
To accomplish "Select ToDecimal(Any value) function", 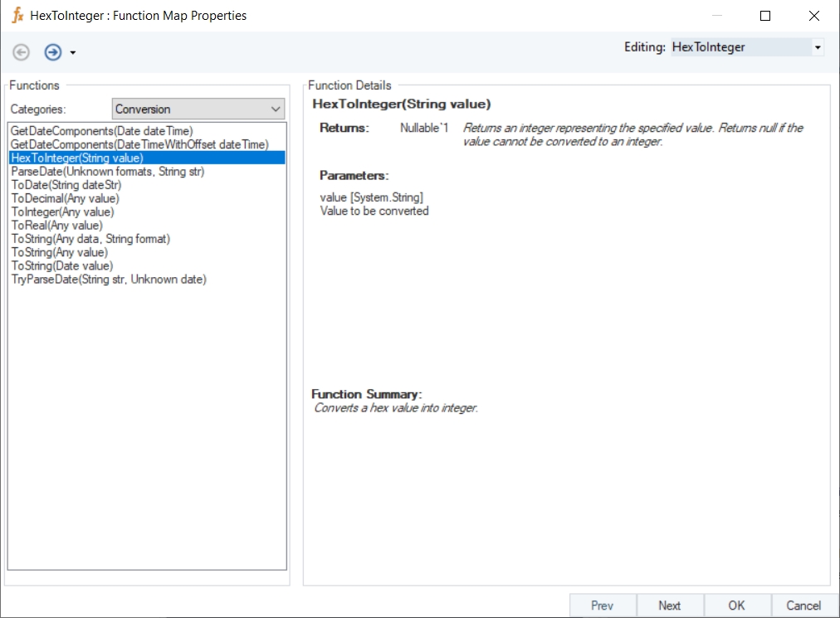I will (x=65, y=198).
